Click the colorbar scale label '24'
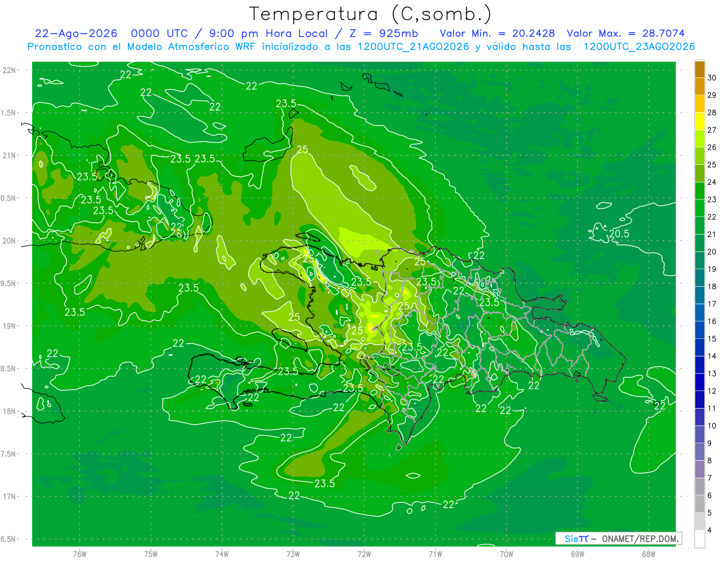 click(x=712, y=182)
